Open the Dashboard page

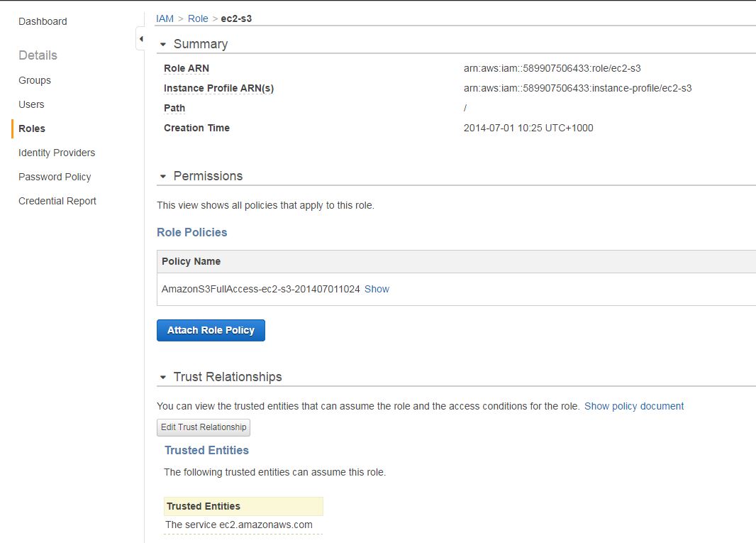(x=43, y=21)
